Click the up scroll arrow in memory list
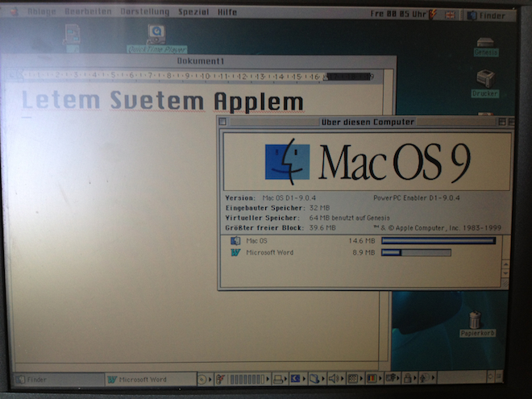The width and height of the screenshot is (532, 399). [505, 264]
